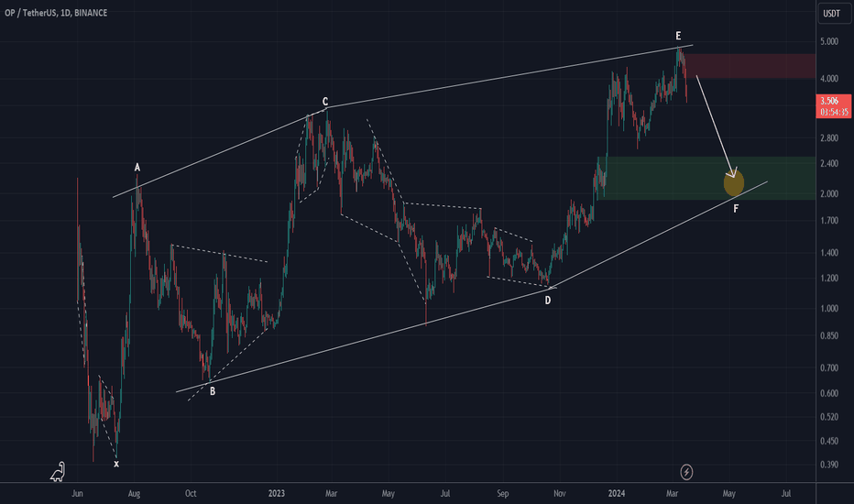Select wave label C on the chart

pos(325,102)
